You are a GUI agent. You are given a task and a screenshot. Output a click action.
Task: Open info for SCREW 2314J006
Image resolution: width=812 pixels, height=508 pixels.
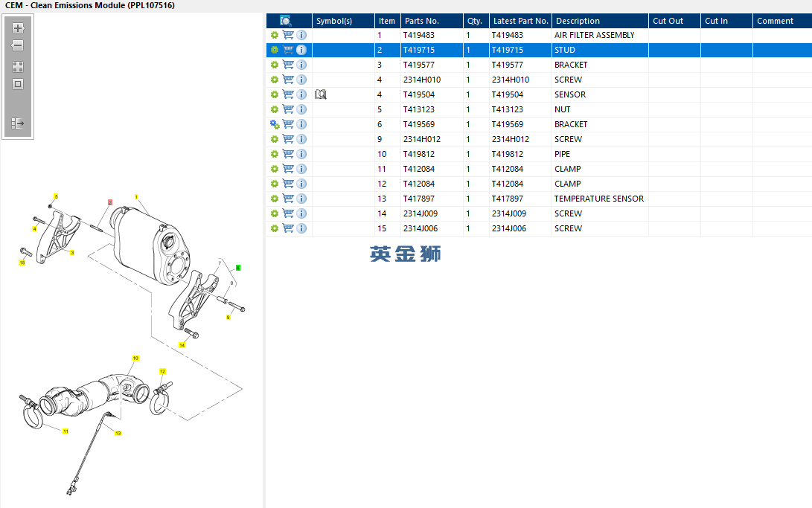(301, 228)
